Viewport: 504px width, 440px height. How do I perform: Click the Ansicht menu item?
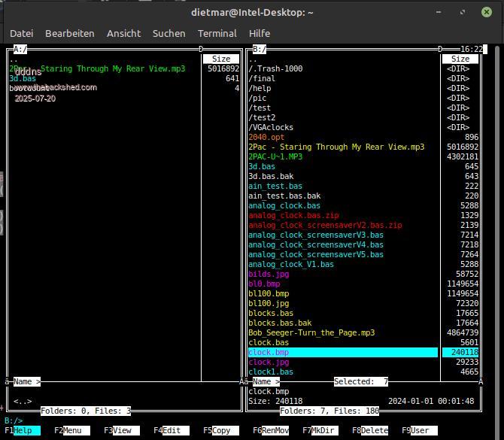coord(123,33)
